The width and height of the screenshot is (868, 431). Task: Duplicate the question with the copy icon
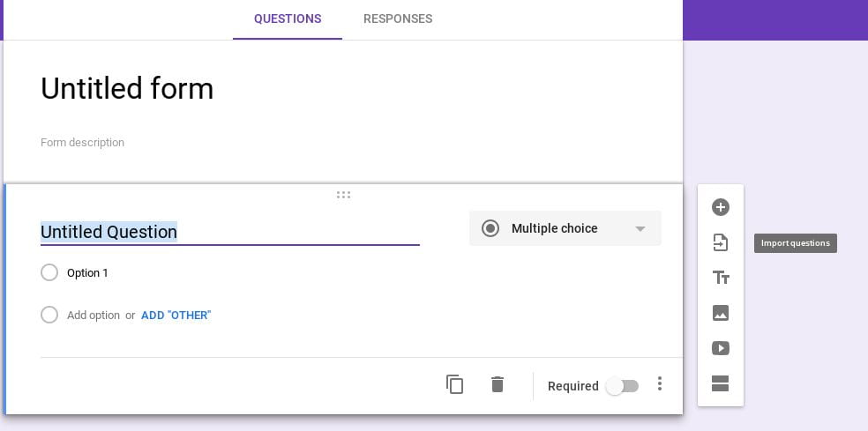pyautogui.click(x=454, y=384)
